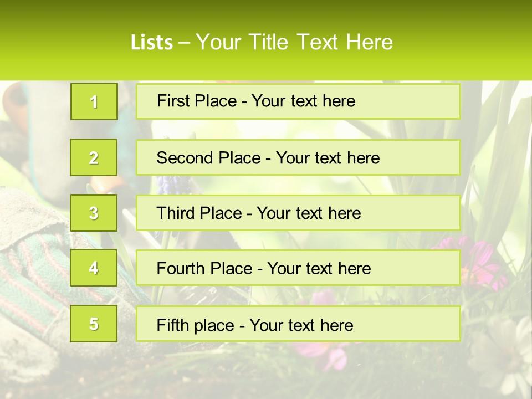The image size is (532, 399).
Task: Select "Your Title Text Here" title text
Action: [294, 42]
